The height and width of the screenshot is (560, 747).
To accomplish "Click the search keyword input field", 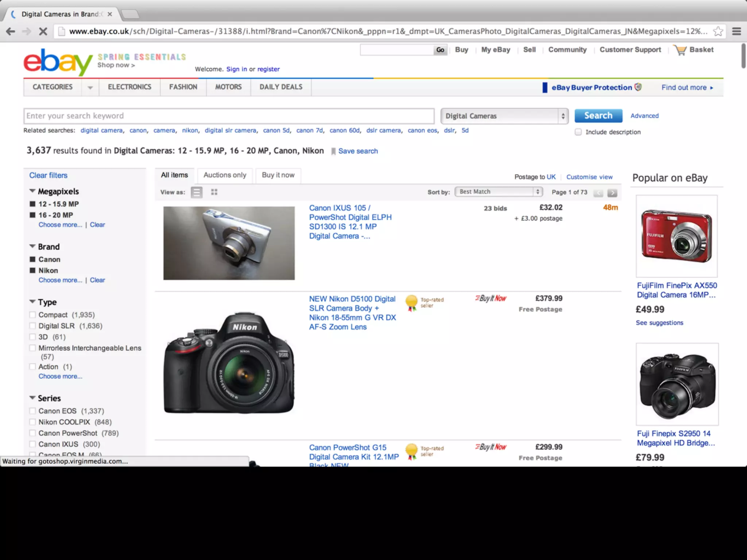I will click(229, 116).
